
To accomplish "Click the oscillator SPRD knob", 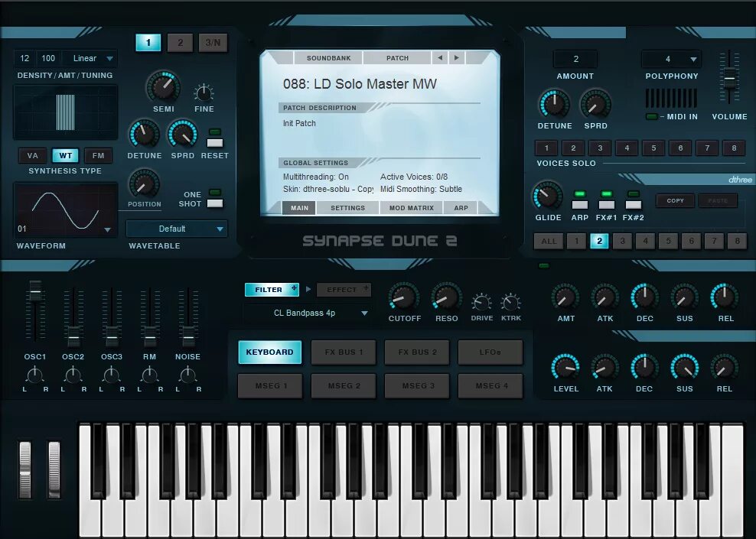I will coord(183,134).
